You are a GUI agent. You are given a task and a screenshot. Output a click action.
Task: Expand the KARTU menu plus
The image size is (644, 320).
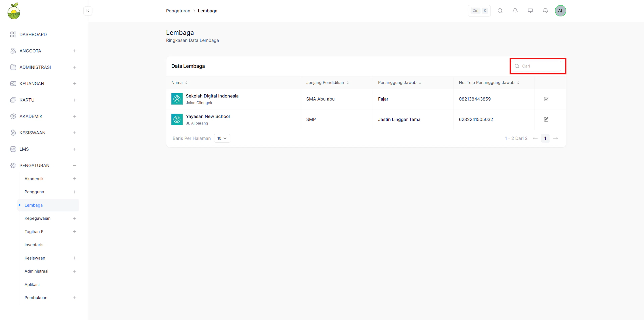tap(74, 100)
